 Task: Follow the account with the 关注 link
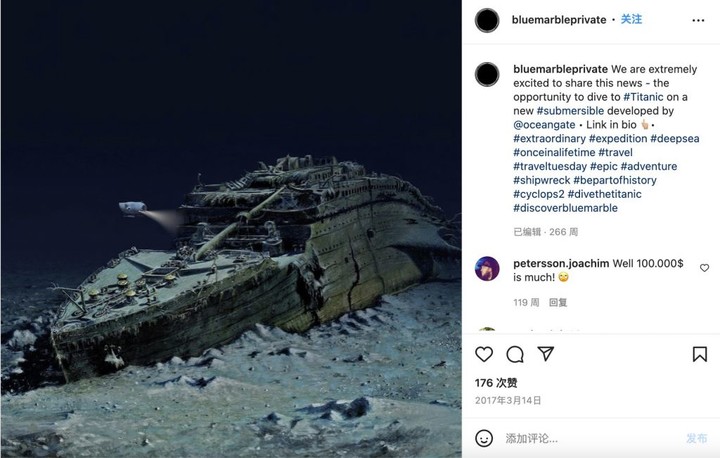(631, 19)
